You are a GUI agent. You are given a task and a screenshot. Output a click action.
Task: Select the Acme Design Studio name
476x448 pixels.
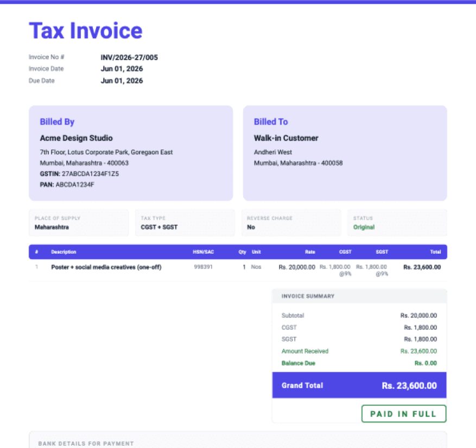[76, 138]
